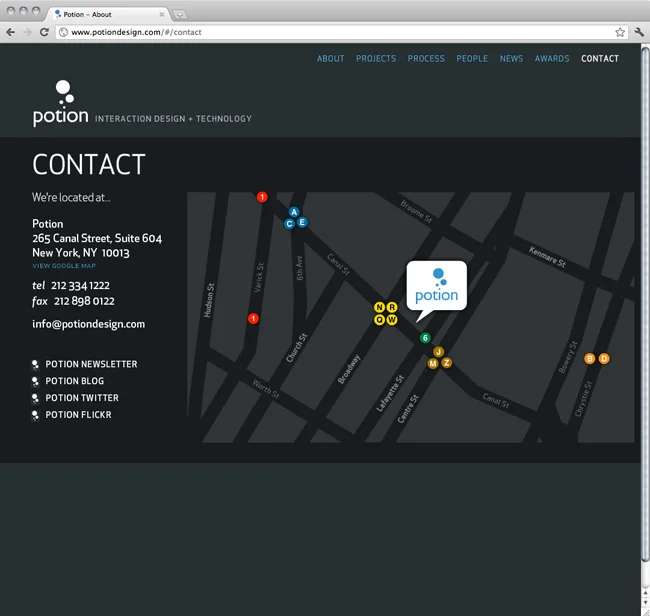The height and width of the screenshot is (616, 650).
Task: Click the orange D subway marker
Action: point(604,359)
